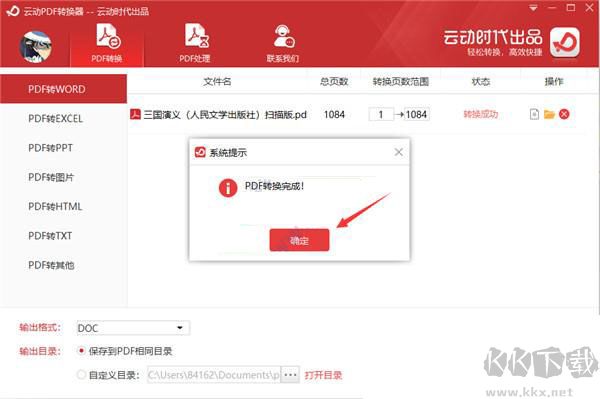
Task: Open the PDF处理 toolbar tab
Action: click(x=195, y=43)
